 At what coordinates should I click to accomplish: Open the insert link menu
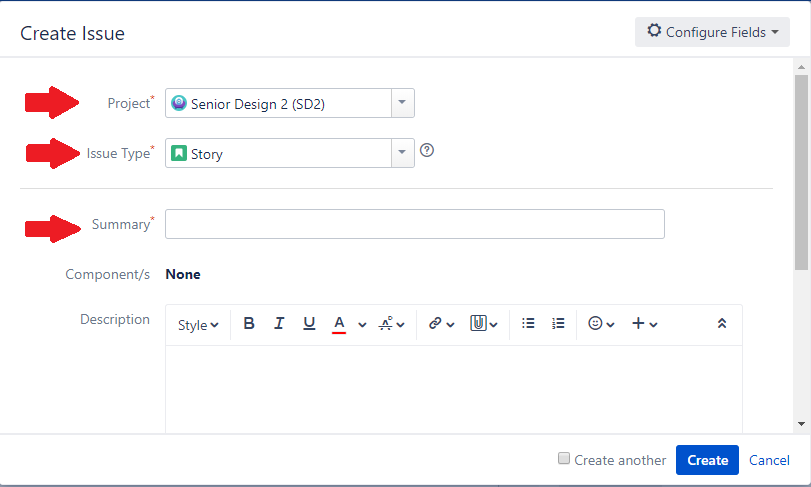[441, 324]
